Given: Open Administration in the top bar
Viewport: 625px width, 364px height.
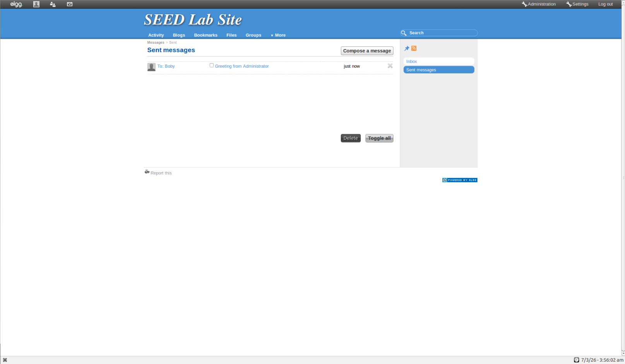Looking at the screenshot, I should pyautogui.click(x=539, y=4).
